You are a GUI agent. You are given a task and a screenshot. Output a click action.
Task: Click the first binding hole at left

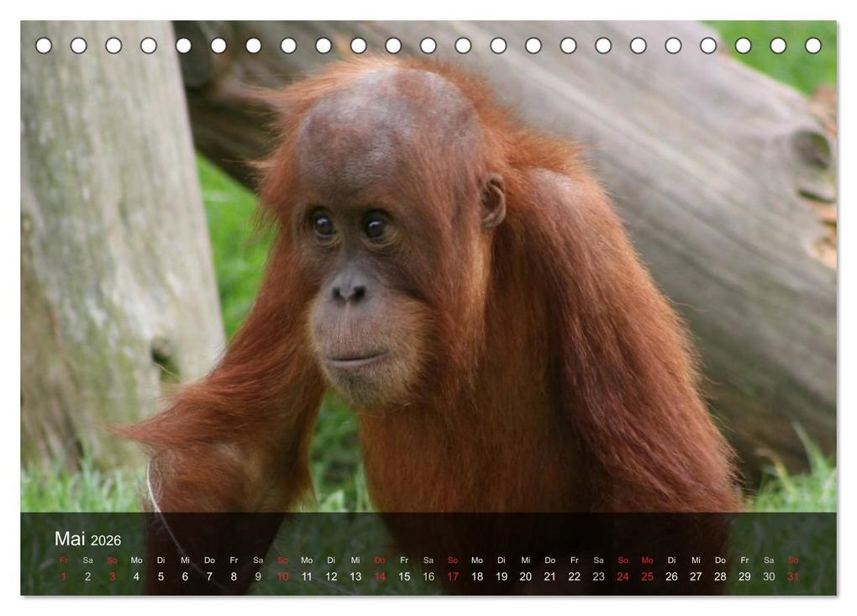coord(44,46)
